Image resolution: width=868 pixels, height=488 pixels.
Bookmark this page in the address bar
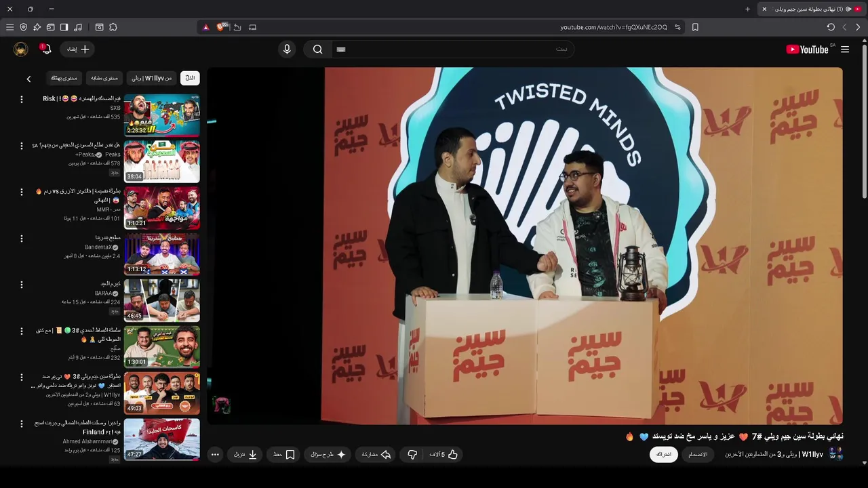(x=695, y=27)
